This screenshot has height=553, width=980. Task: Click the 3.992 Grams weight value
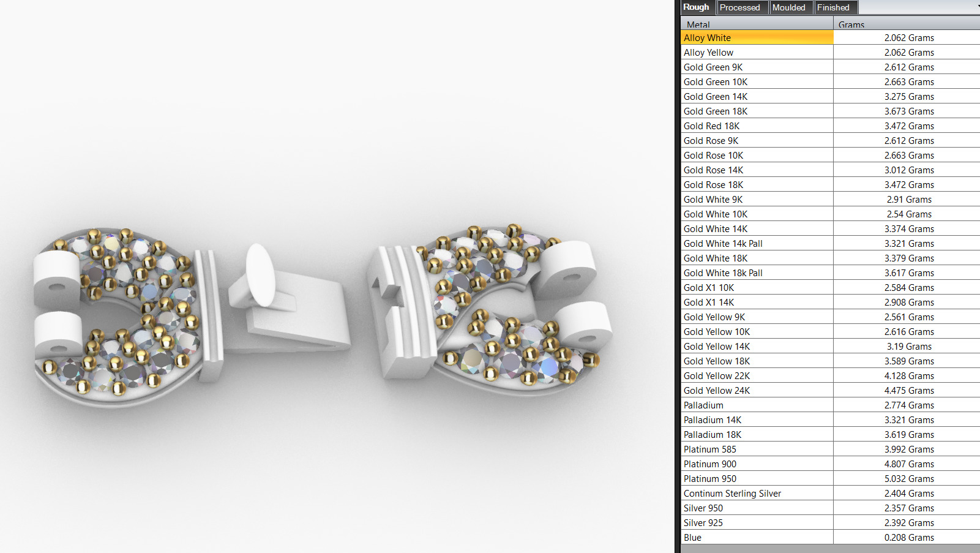909,449
